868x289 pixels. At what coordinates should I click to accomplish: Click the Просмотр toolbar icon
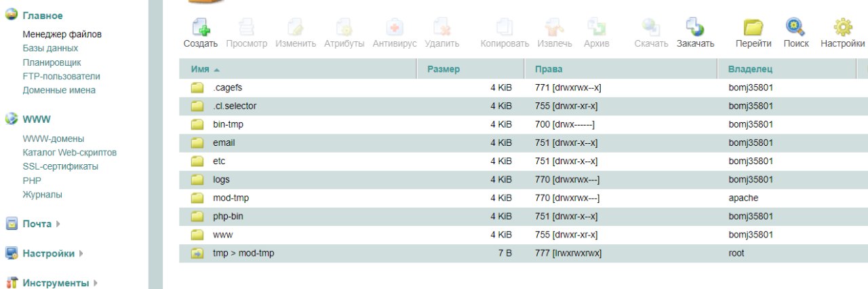tap(247, 27)
